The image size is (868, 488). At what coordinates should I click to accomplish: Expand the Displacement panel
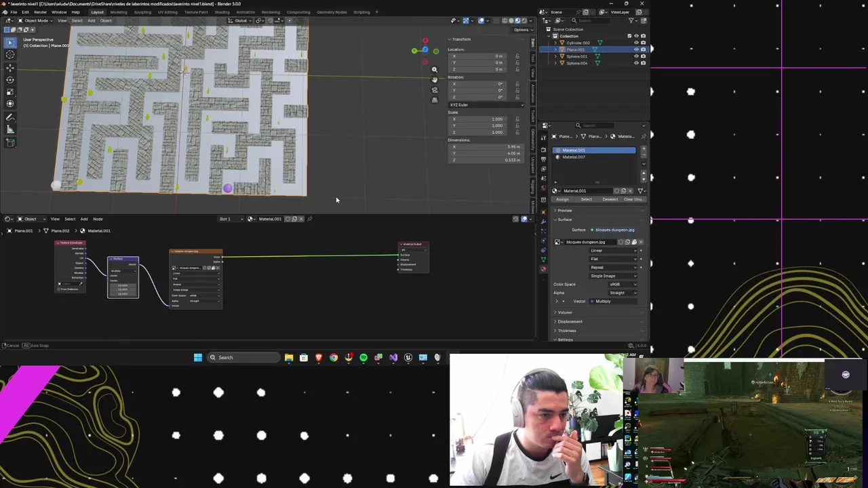(570, 321)
